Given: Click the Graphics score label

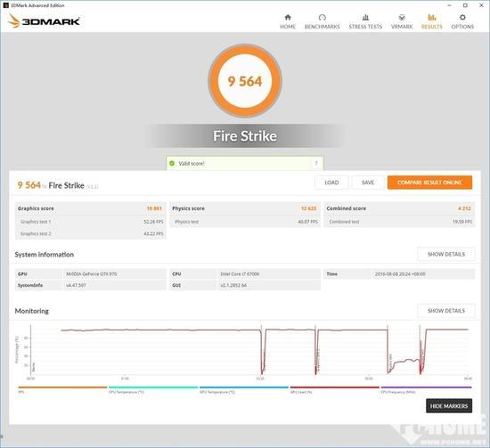Looking at the screenshot, I should [36, 208].
